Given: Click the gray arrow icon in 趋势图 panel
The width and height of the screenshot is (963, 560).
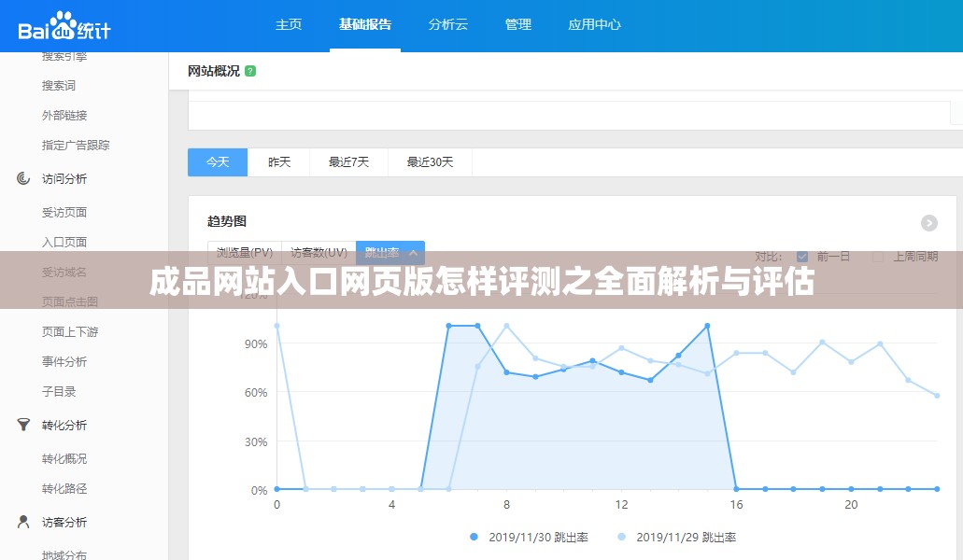Looking at the screenshot, I should [928, 223].
